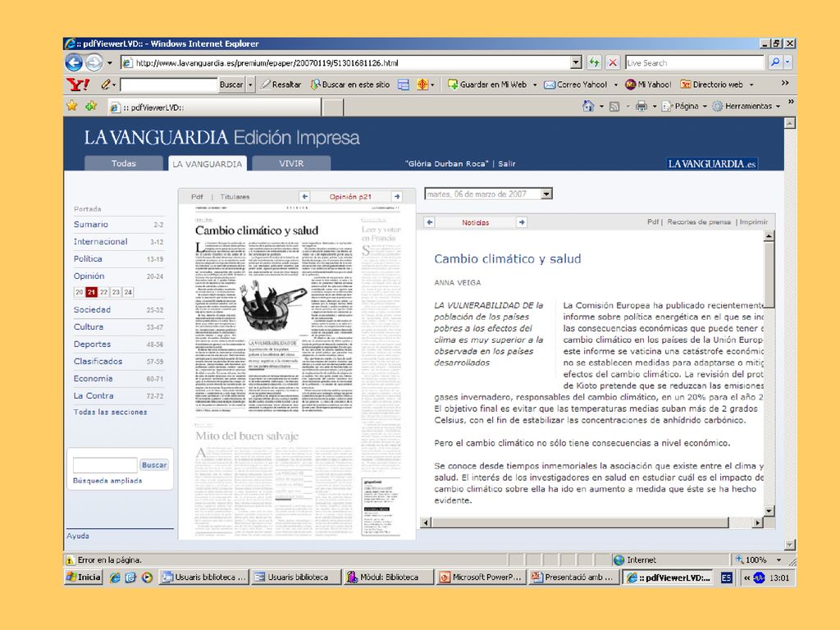Open the address bar URL dropdown
This screenshot has height=630, width=840.
576,62
